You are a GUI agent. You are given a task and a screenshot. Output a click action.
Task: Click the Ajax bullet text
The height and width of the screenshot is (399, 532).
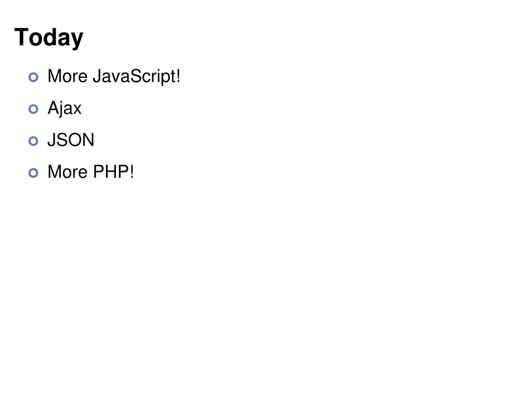coord(64,109)
